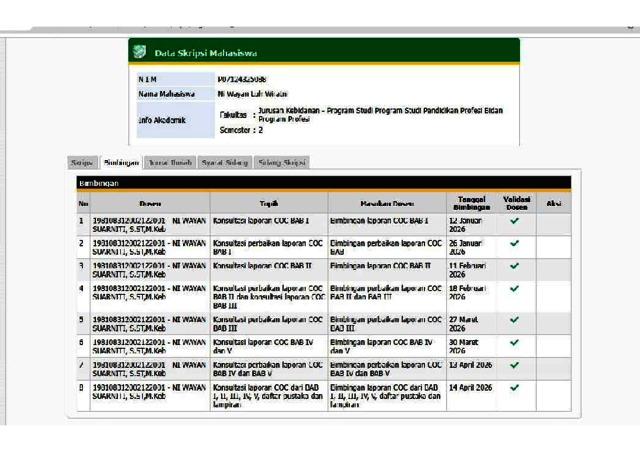This screenshot has width=640, height=452.
Task: Click validation checkmark for 26 Januari 2026 row
Action: point(515,243)
